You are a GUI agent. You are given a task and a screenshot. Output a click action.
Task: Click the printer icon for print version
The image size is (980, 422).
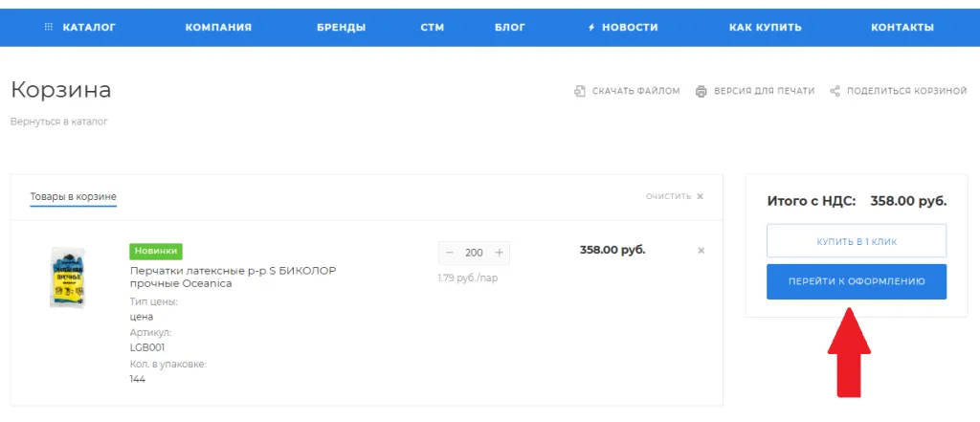click(x=701, y=91)
